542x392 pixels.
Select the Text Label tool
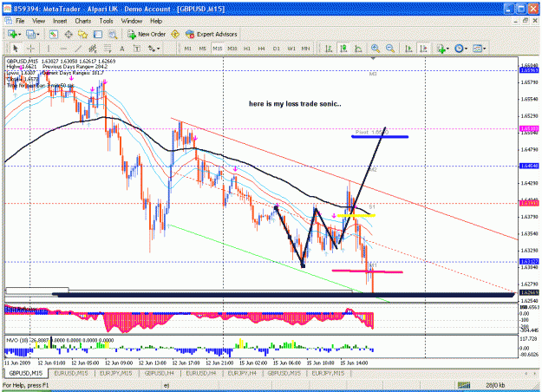pos(137,49)
